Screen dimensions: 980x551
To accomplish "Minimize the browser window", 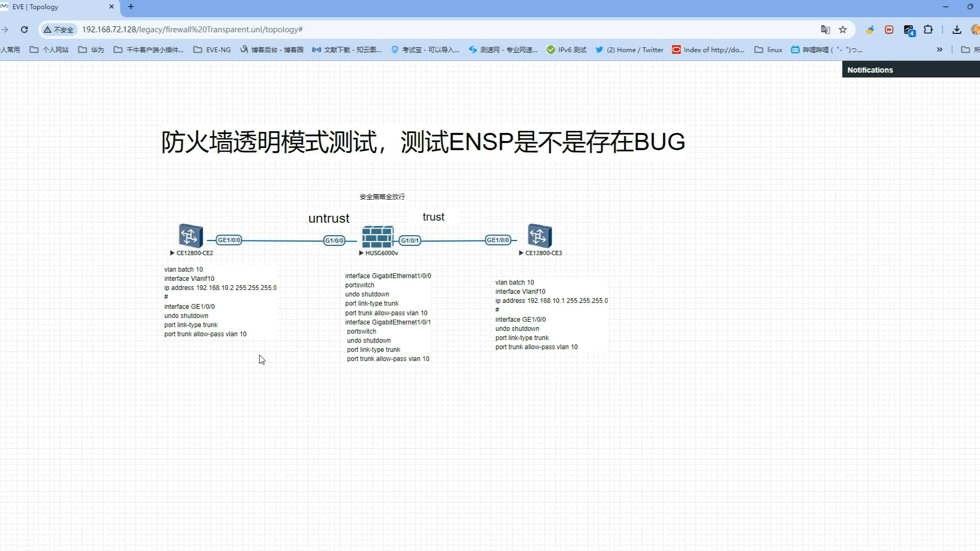I will click(946, 6).
